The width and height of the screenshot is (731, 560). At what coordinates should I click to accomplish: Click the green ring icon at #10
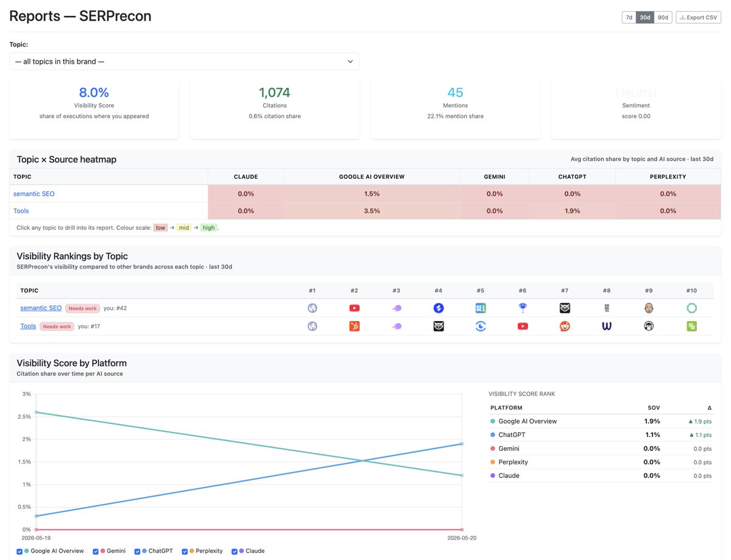click(x=691, y=308)
